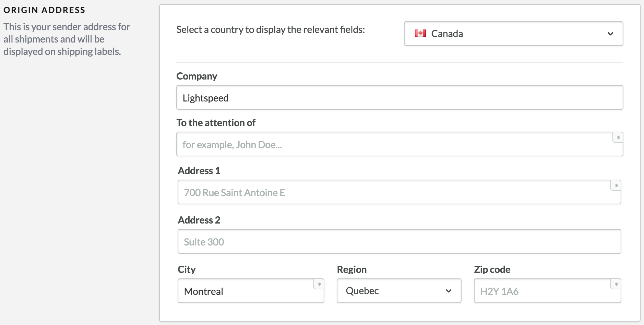Click the Origin Address section heading
The width and height of the screenshot is (644, 325).
click(x=44, y=10)
